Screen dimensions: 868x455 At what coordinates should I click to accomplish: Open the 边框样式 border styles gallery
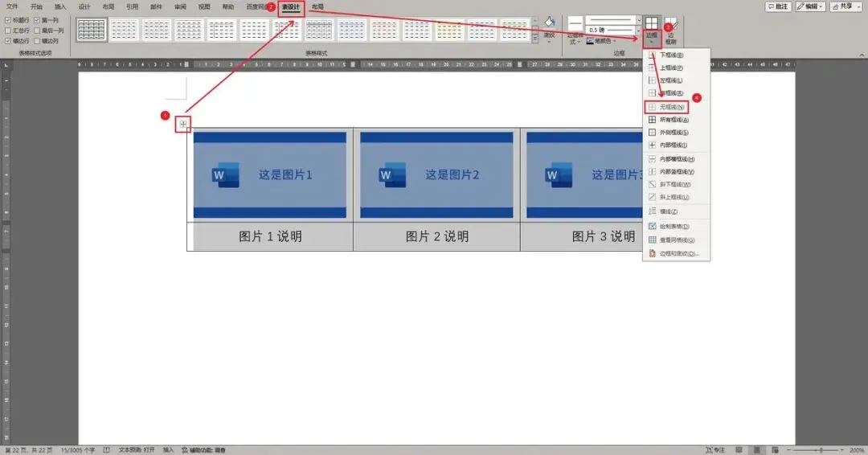click(x=575, y=31)
